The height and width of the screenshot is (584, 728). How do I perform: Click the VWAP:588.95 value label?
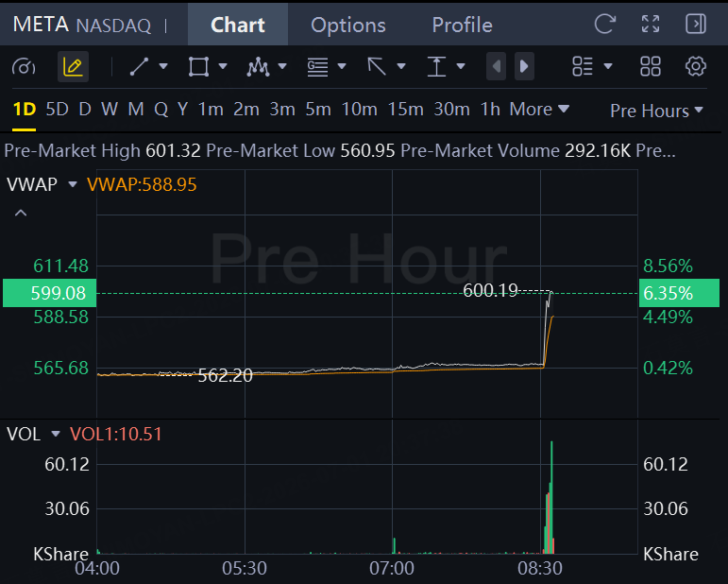142,184
